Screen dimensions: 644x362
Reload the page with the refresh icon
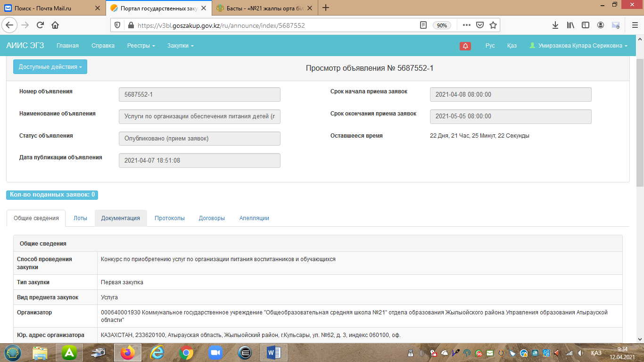coord(41,25)
